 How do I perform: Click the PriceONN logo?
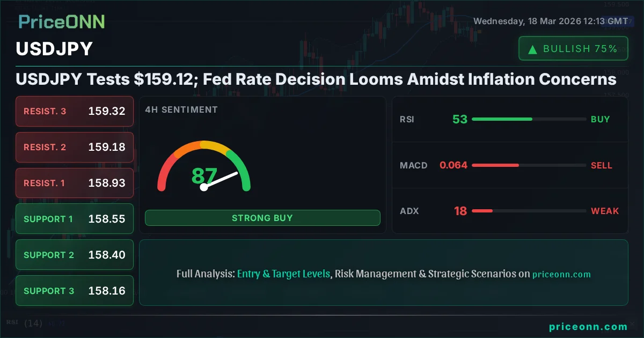62,21
